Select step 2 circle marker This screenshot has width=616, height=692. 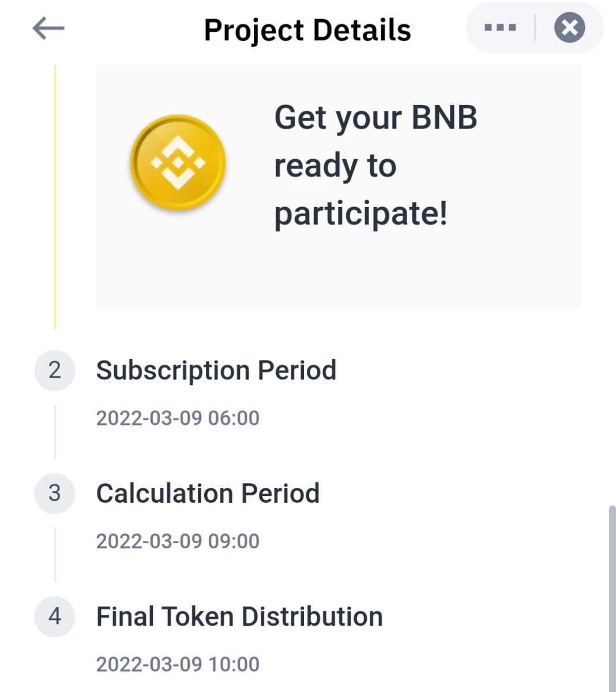(x=55, y=370)
